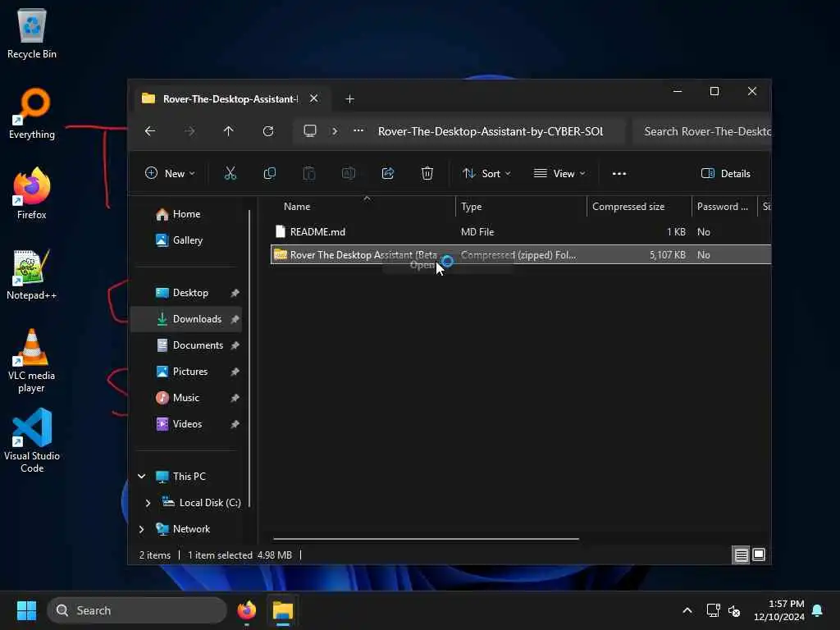This screenshot has width=840, height=630.
Task: Collapse the This PC tree node
Action: [141, 477]
